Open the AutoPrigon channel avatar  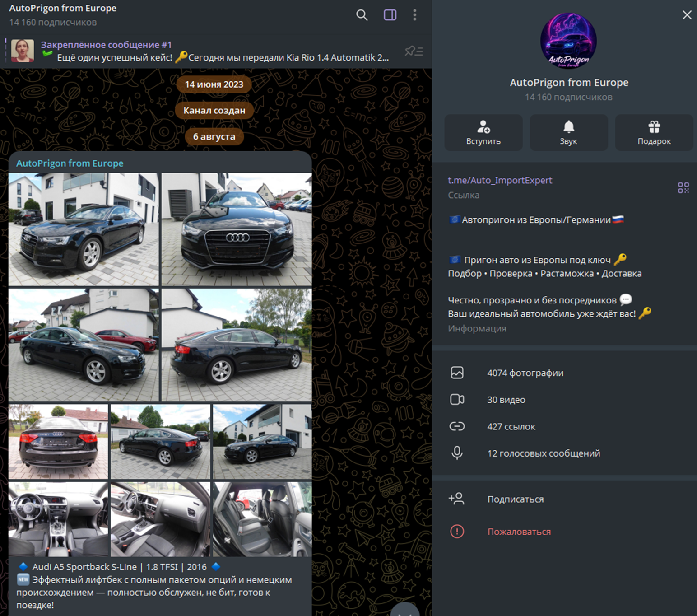pyautogui.click(x=568, y=41)
